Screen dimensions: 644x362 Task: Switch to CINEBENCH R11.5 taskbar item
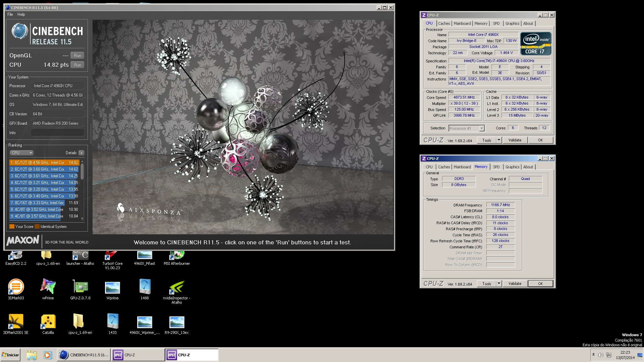[x=84, y=355]
